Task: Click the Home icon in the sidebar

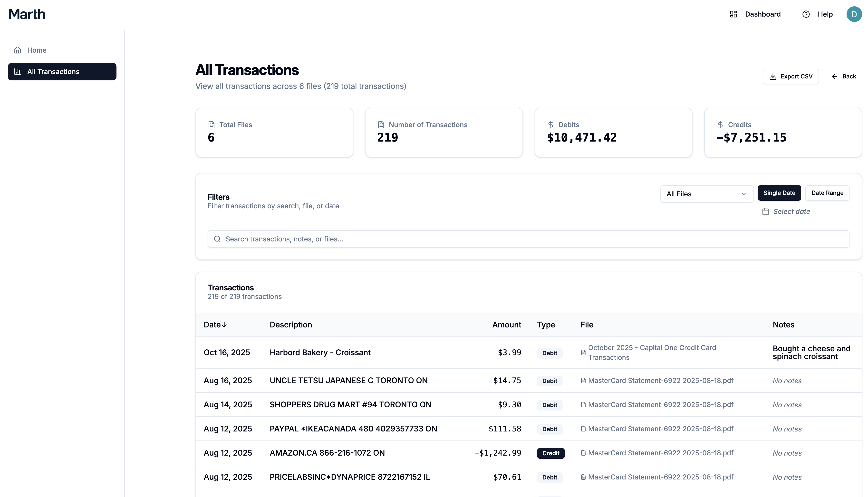Action: (x=17, y=50)
